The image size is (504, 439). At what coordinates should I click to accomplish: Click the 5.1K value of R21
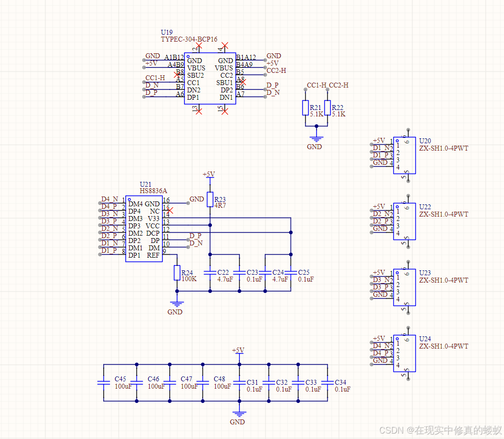pos(317,114)
